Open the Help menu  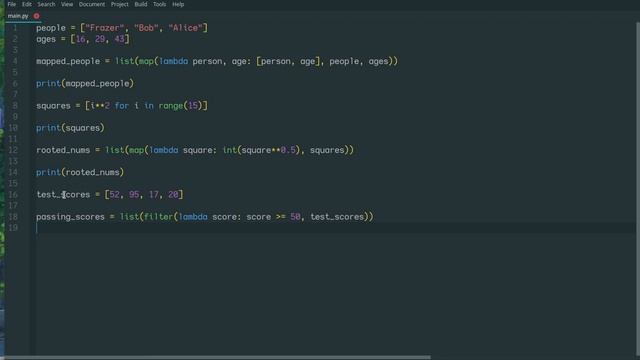178,4
